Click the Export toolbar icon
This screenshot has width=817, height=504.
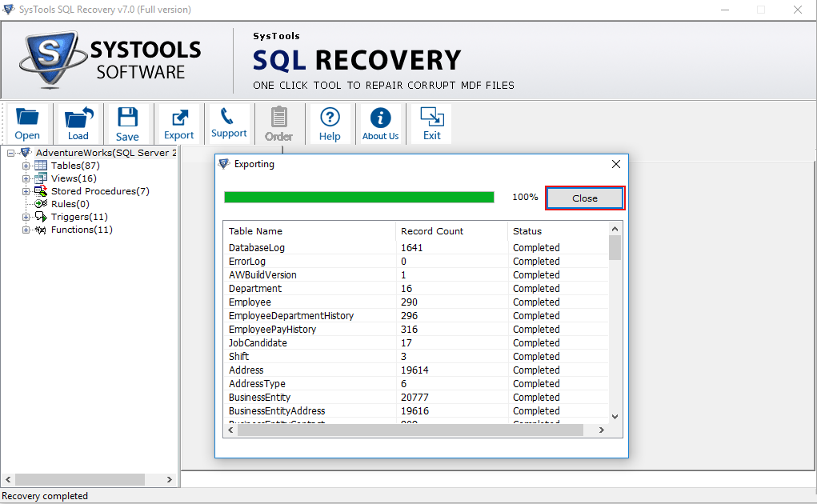(178, 123)
